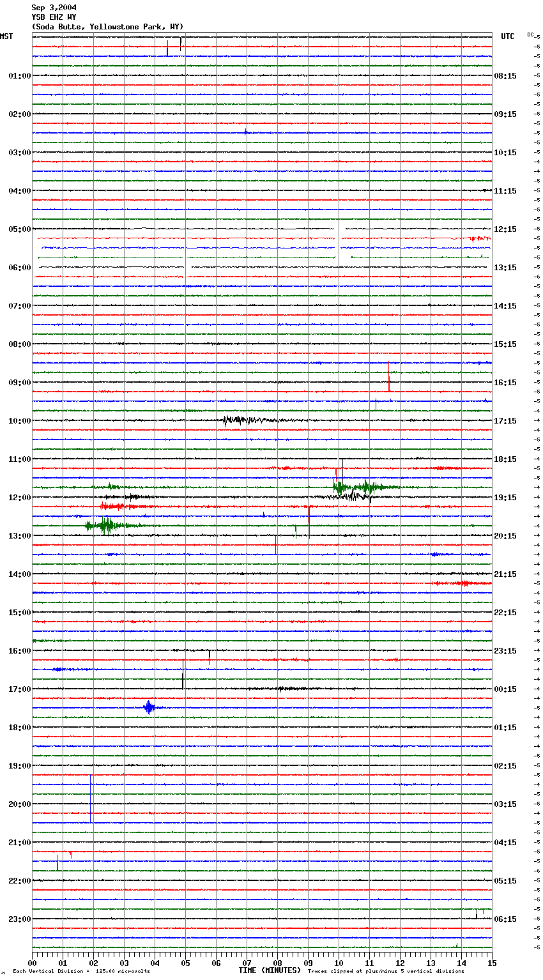Click the "16:15" UTC time label
Viewport: 543px width, 980px height.
[505, 383]
